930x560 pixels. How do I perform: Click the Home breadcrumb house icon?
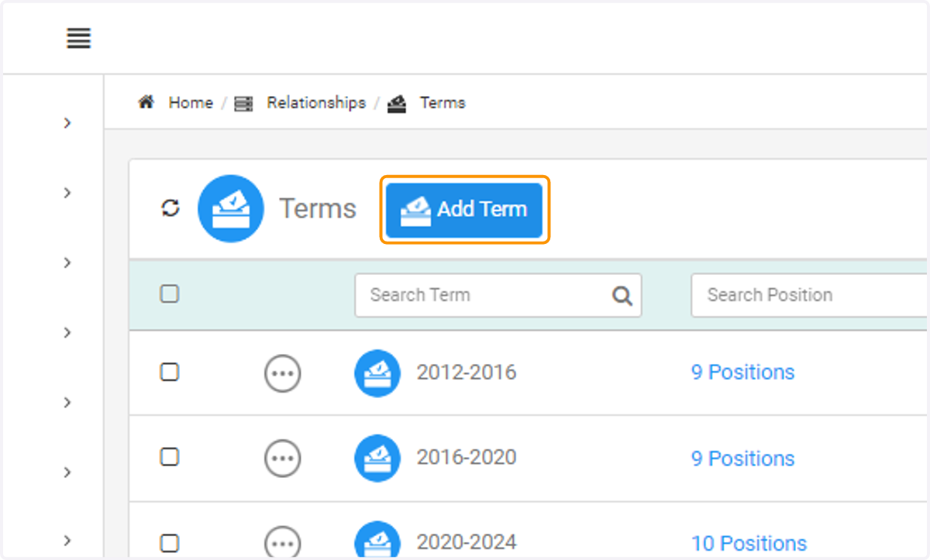coord(146,102)
